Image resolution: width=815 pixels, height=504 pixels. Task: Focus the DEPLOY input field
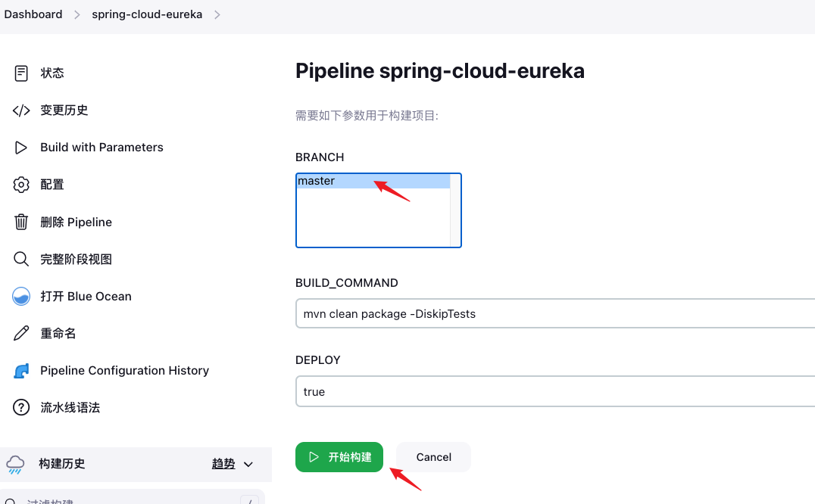click(x=555, y=391)
